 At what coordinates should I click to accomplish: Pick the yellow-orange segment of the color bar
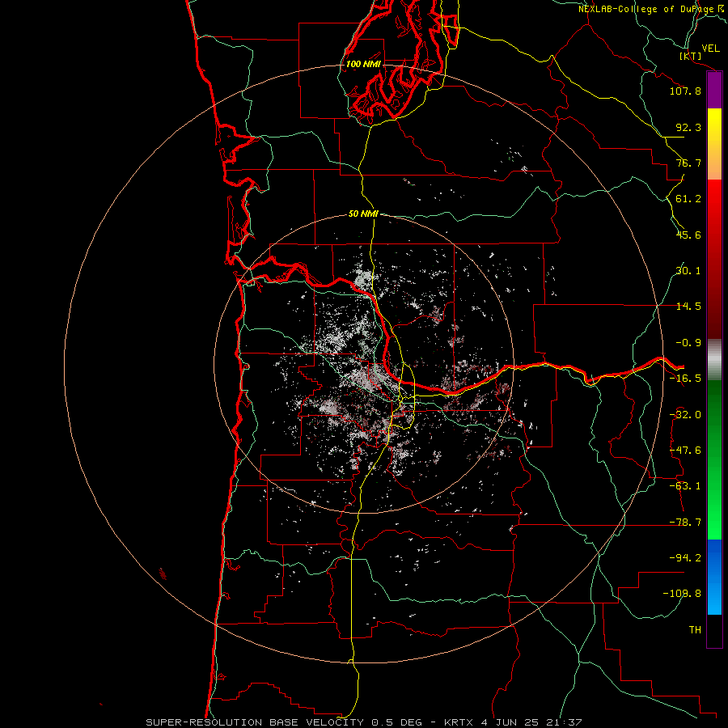(x=714, y=144)
